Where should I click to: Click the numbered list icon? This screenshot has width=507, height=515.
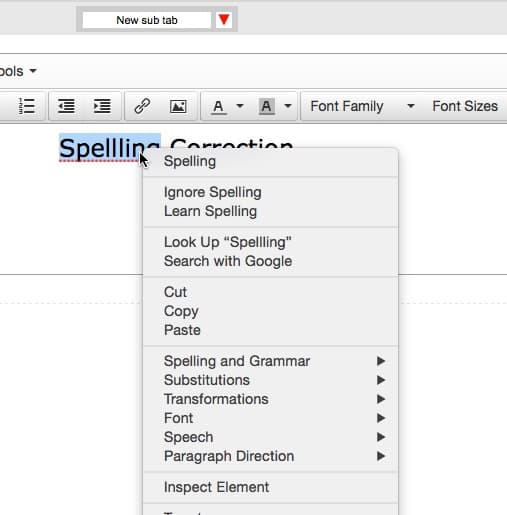[x=27, y=106]
